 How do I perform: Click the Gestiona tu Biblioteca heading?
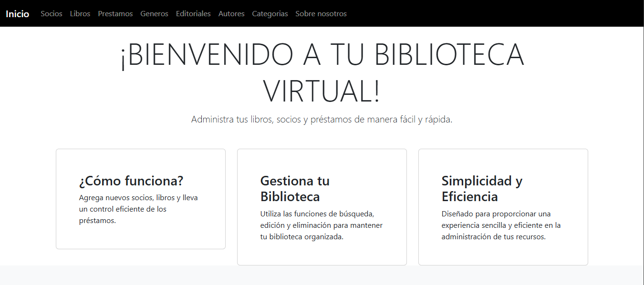coord(294,188)
